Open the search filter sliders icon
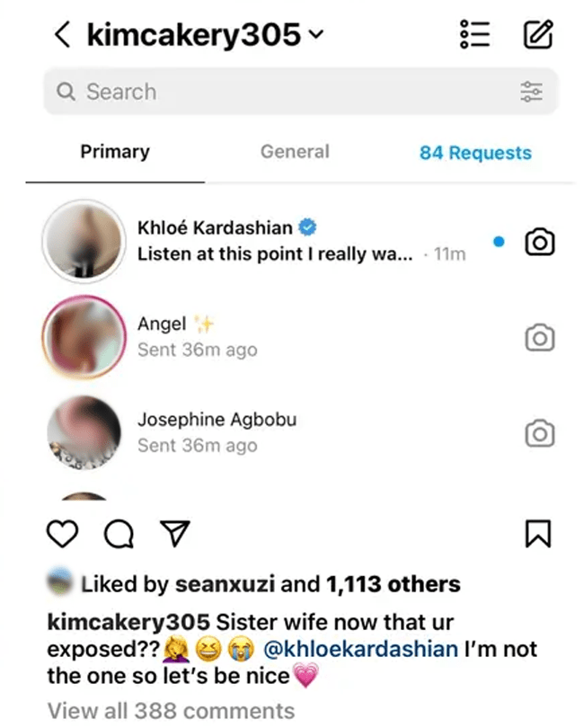This screenshot has width=584, height=728. [x=532, y=92]
